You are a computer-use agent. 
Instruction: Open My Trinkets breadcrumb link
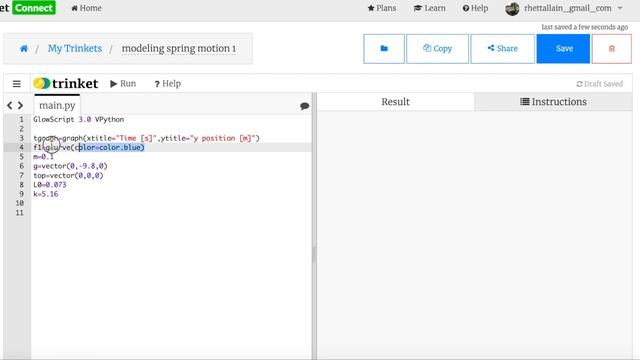(75, 48)
